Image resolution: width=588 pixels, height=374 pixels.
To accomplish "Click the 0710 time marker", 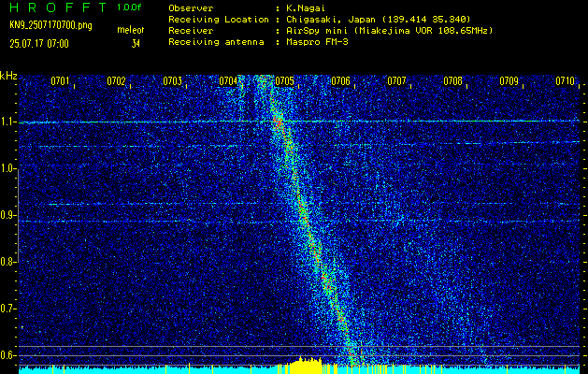I will (x=566, y=81).
